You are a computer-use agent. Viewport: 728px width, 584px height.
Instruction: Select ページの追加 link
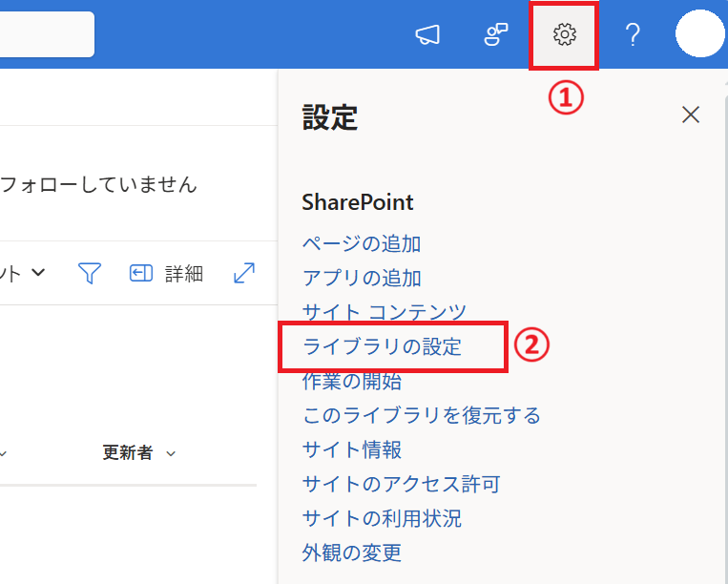(362, 243)
